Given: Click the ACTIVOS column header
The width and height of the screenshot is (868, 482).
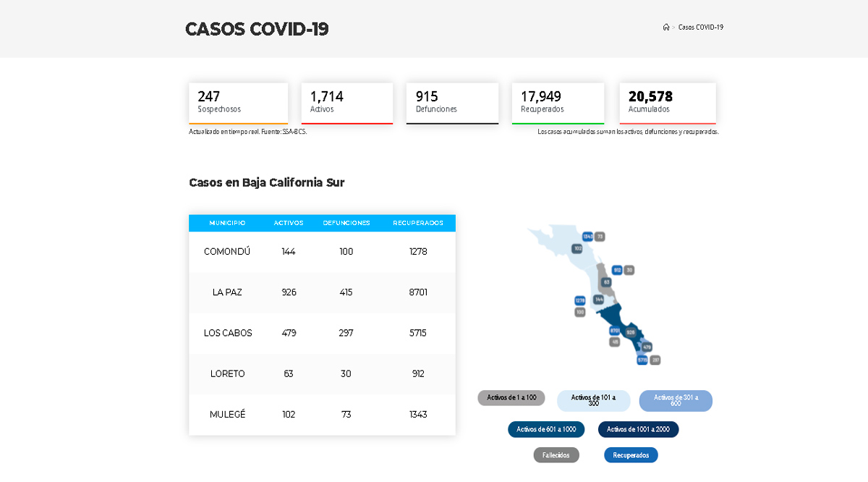Looking at the screenshot, I should pos(289,223).
